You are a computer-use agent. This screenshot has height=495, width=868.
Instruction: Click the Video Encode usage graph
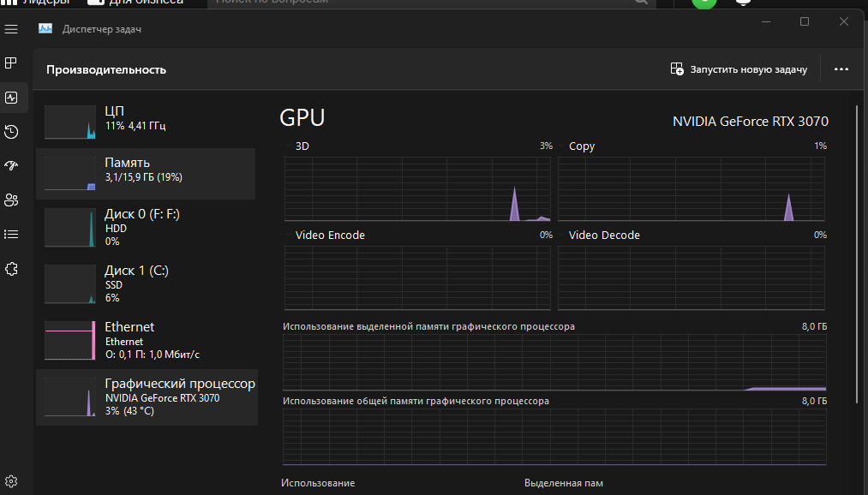click(417, 278)
